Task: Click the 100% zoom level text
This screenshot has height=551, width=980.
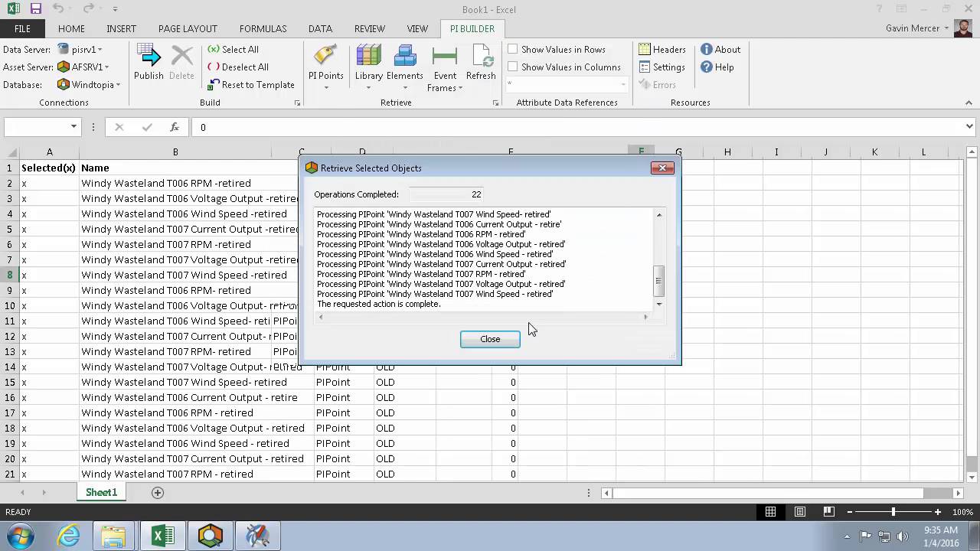Action: coord(962,511)
